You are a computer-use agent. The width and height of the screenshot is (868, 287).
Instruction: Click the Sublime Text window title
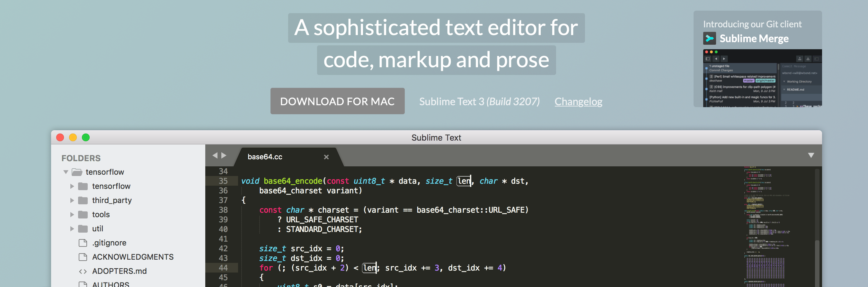click(x=436, y=137)
